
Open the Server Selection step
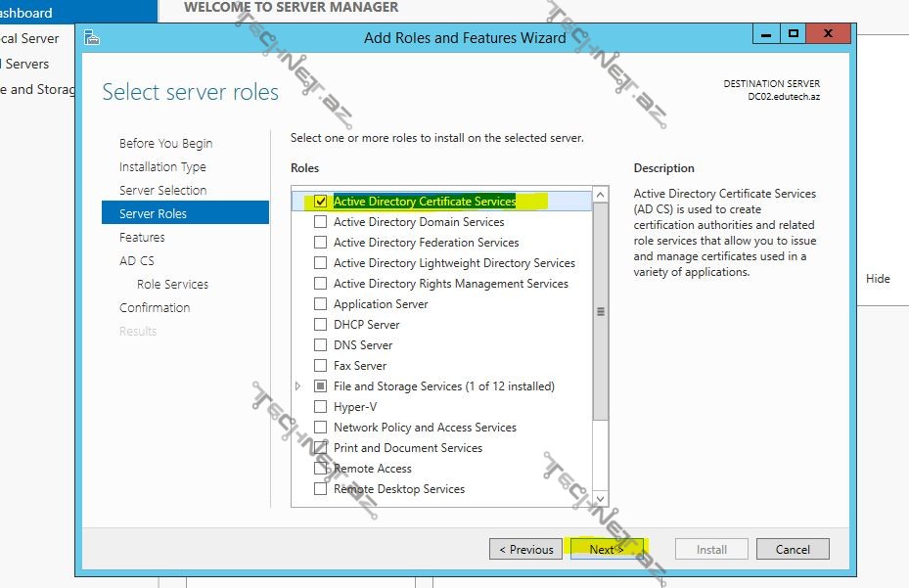pyautogui.click(x=162, y=191)
